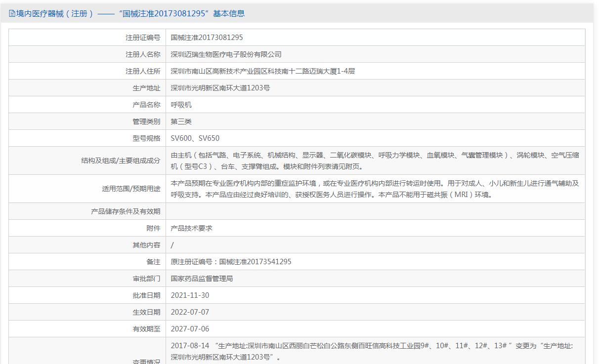Click the label 备注

tap(153, 262)
